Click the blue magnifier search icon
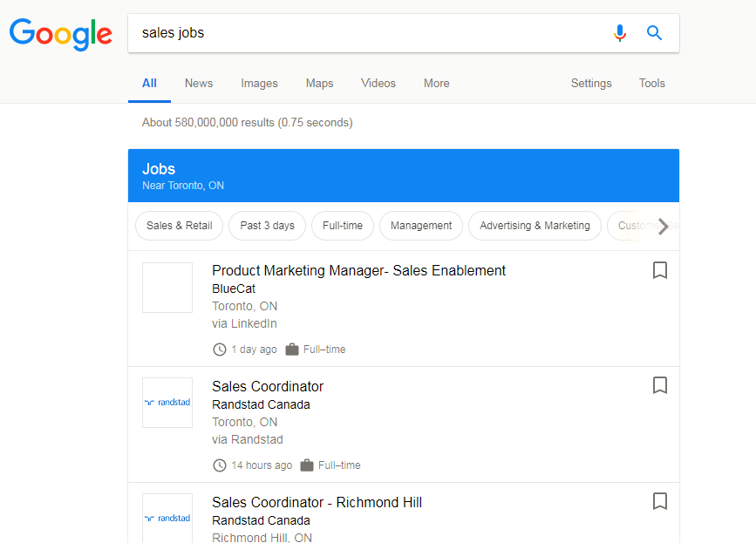 pos(654,33)
